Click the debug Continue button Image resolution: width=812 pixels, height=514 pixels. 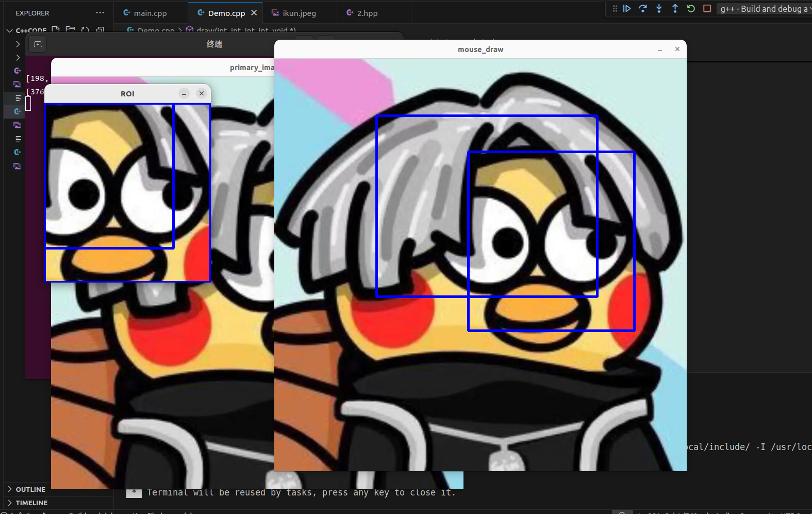pyautogui.click(x=627, y=9)
